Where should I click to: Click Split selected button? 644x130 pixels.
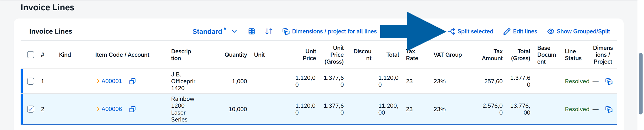[x=471, y=31]
